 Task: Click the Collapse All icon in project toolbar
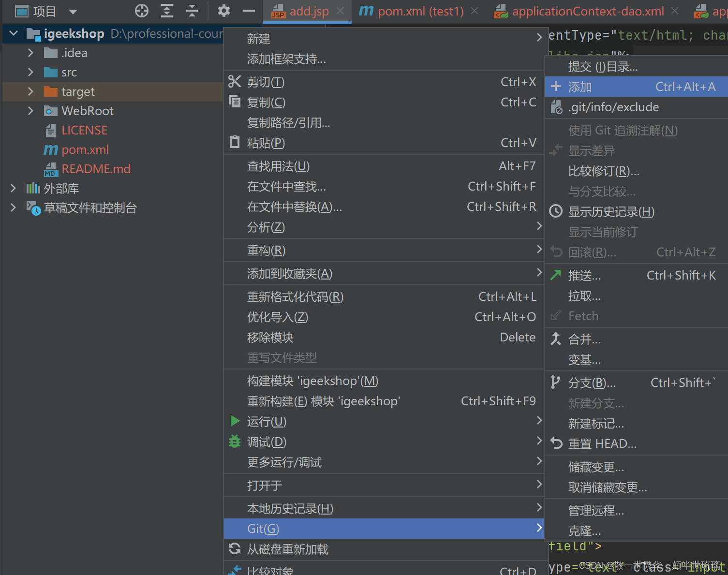pos(192,11)
